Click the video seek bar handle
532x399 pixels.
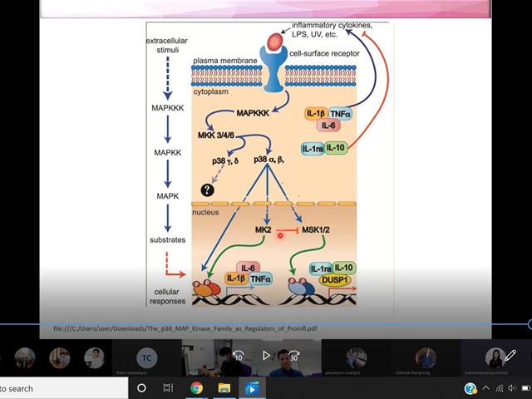(x=530, y=324)
